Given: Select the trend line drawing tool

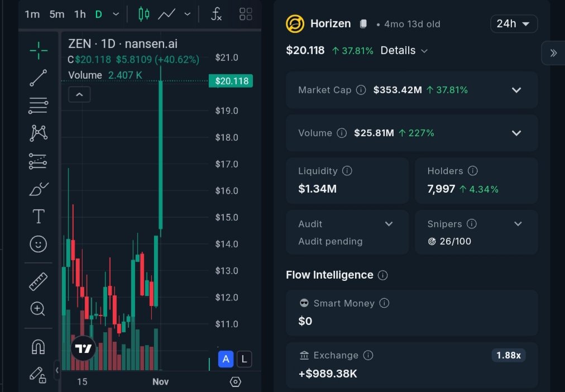Looking at the screenshot, I should click(38, 78).
